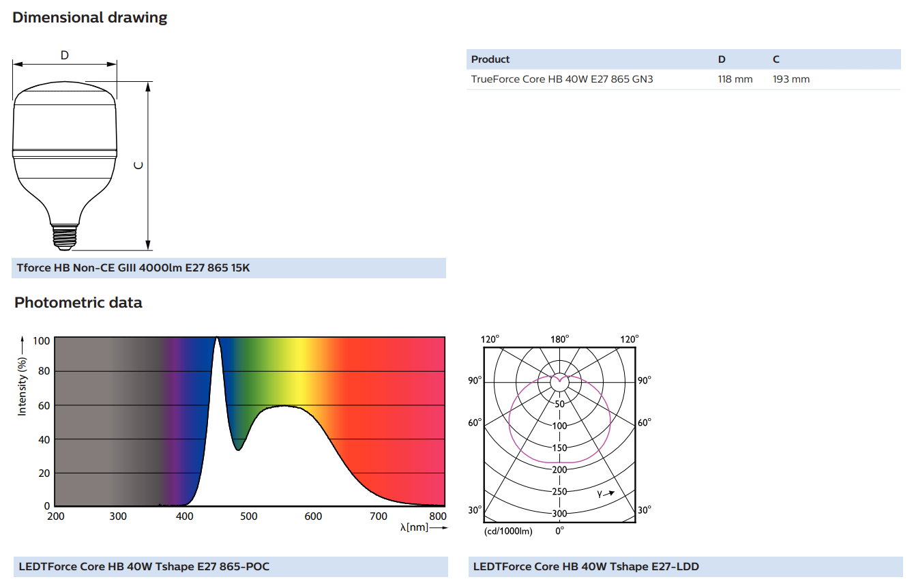Click the 'λ[nm]' axis label
914x588 pixels.
click(x=415, y=528)
